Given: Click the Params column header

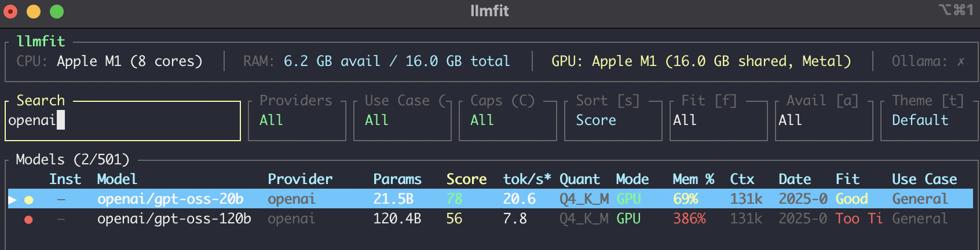Looking at the screenshot, I should [x=397, y=179].
